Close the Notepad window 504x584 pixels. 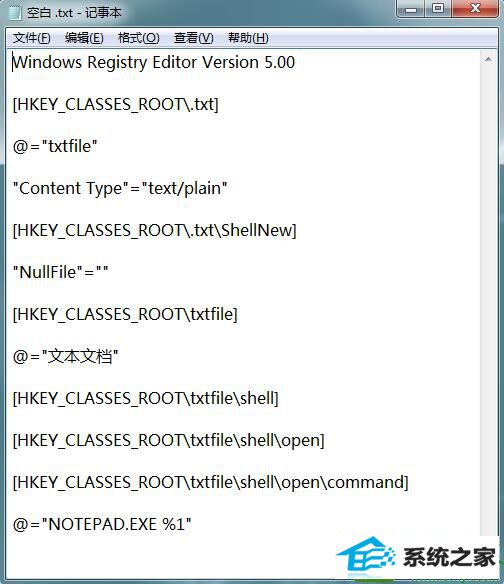point(475,8)
